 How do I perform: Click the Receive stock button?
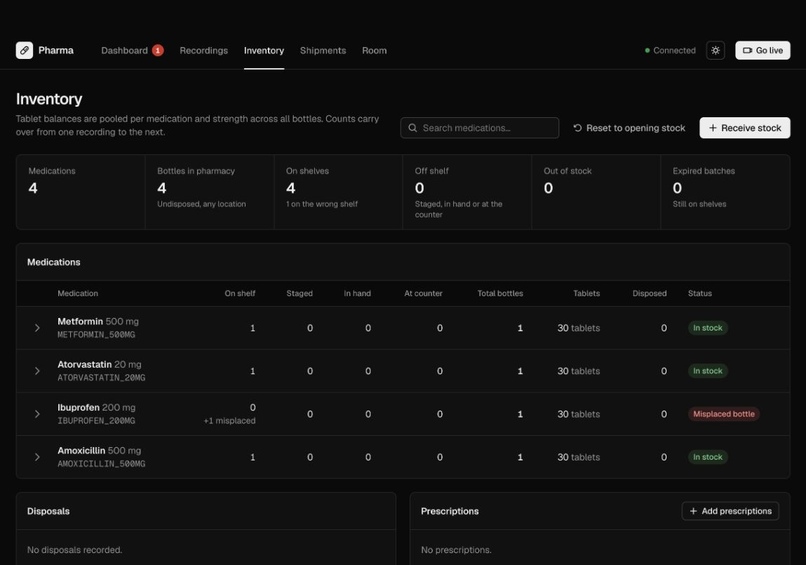click(x=745, y=128)
